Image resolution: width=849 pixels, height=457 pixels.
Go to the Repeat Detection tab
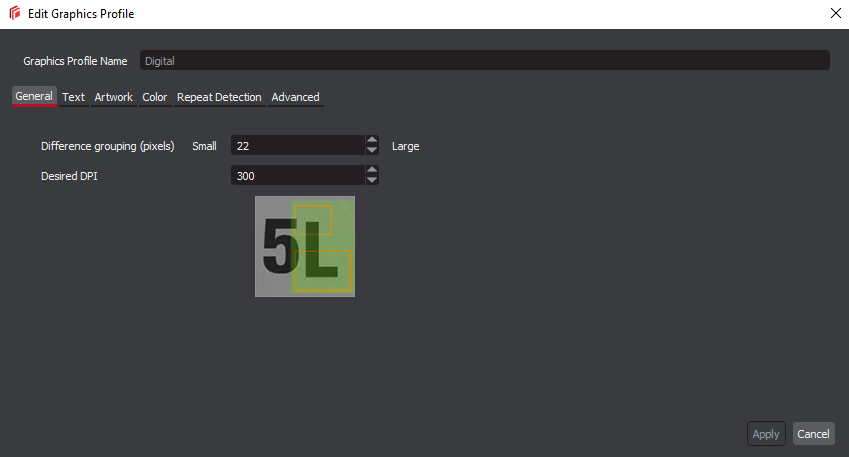coord(219,97)
